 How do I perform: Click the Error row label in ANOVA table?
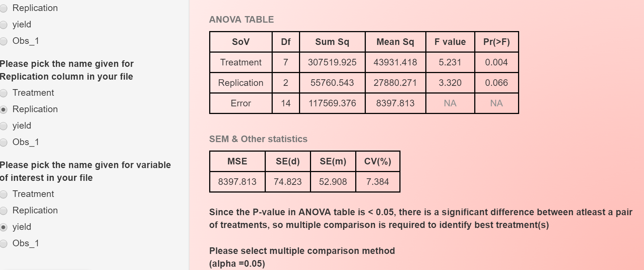click(241, 103)
